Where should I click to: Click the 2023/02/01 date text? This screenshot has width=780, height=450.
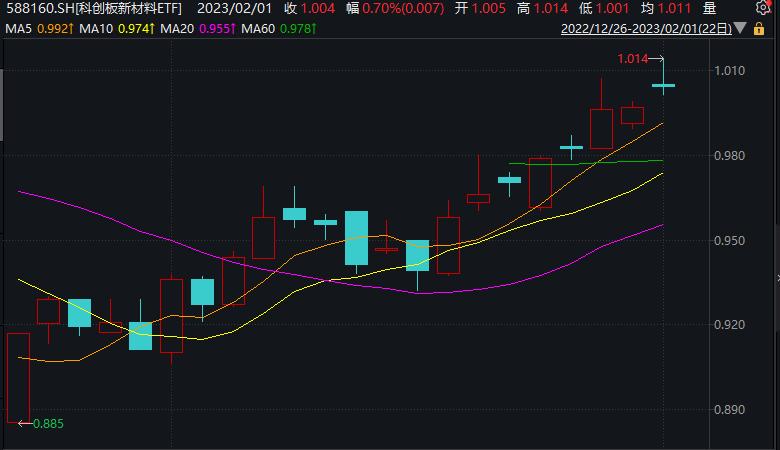234,8
